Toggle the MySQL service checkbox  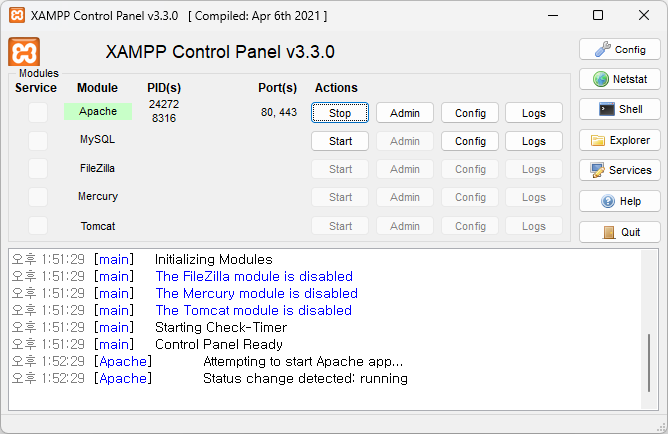coord(38,141)
